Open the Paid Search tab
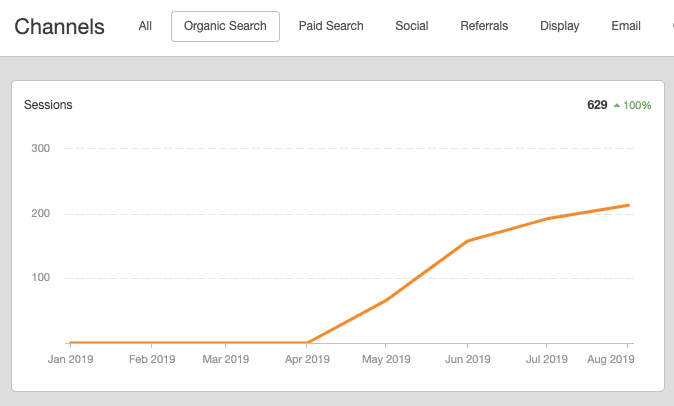Screen dimensions: 674x406 (331, 26)
